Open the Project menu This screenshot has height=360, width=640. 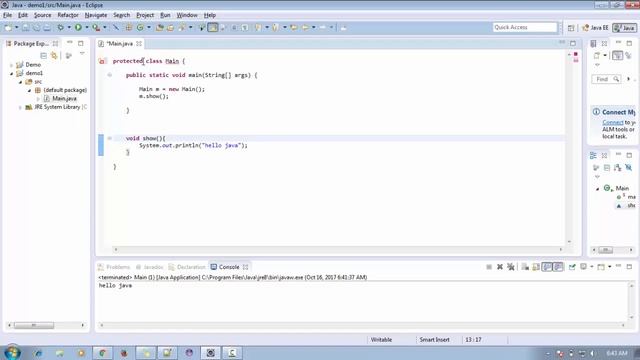click(x=145, y=15)
